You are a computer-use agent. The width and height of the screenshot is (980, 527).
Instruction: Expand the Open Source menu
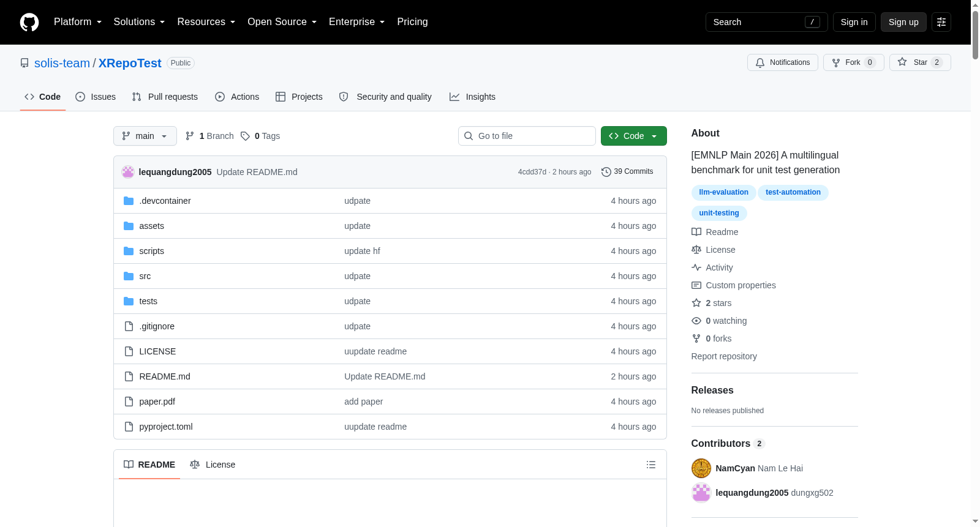282,22
